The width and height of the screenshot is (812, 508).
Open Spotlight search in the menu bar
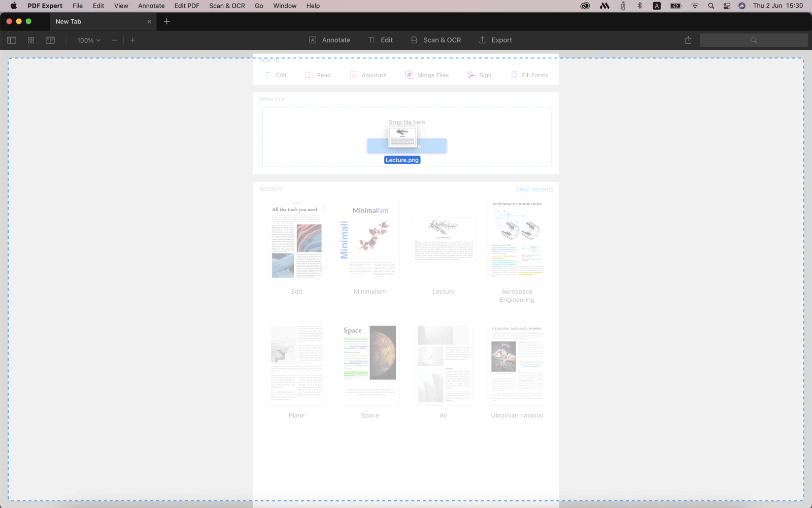pyautogui.click(x=711, y=6)
